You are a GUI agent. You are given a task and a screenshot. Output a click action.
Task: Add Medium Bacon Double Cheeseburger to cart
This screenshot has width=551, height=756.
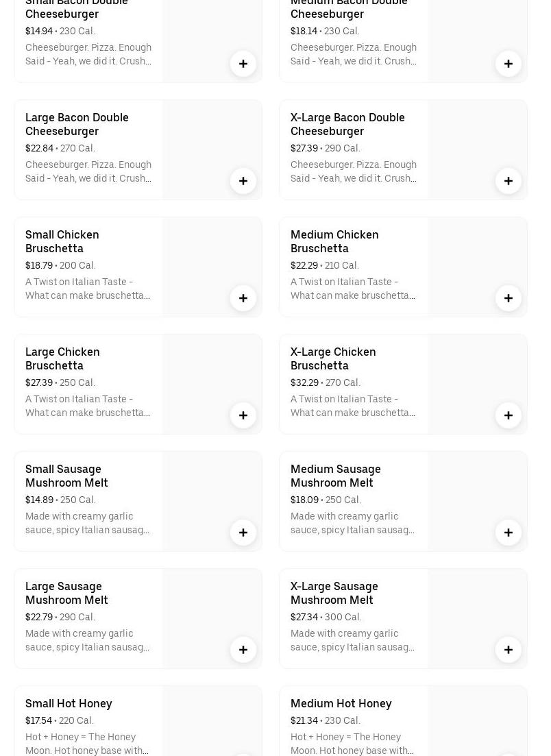pyautogui.click(x=509, y=64)
